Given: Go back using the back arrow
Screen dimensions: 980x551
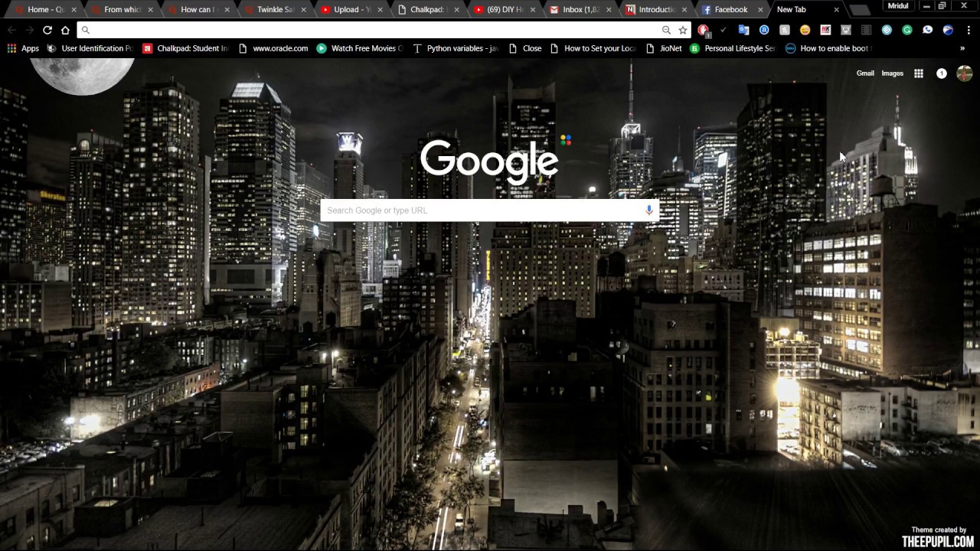Looking at the screenshot, I should click(11, 30).
